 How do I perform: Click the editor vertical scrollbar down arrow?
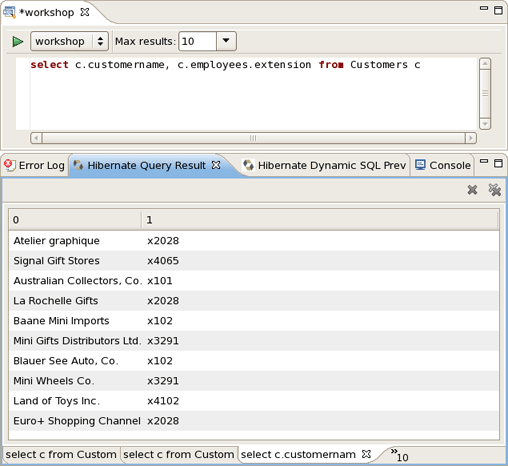pos(485,124)
